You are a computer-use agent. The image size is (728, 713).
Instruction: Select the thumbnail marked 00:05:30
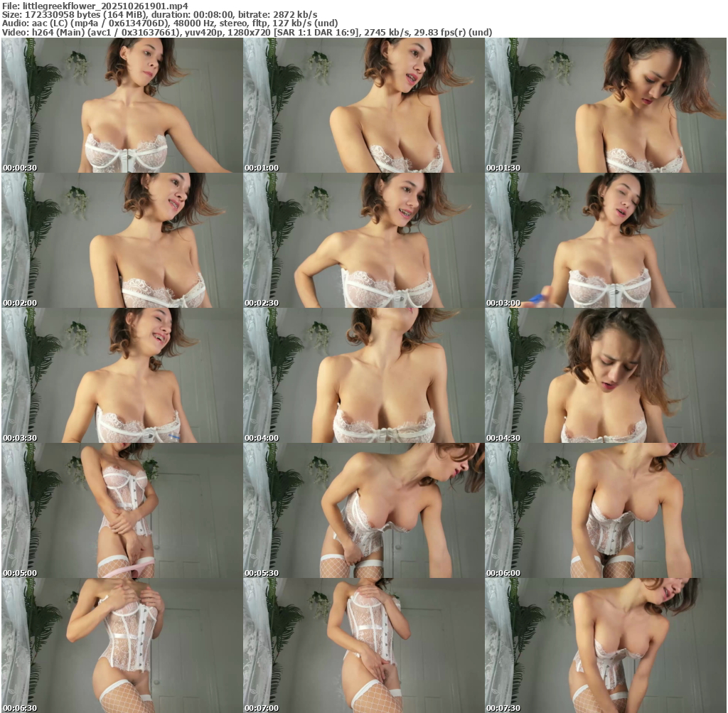point(363,510)
